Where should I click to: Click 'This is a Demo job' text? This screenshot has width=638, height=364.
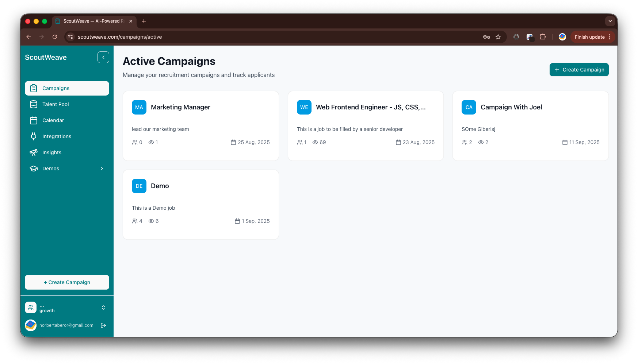153,208
